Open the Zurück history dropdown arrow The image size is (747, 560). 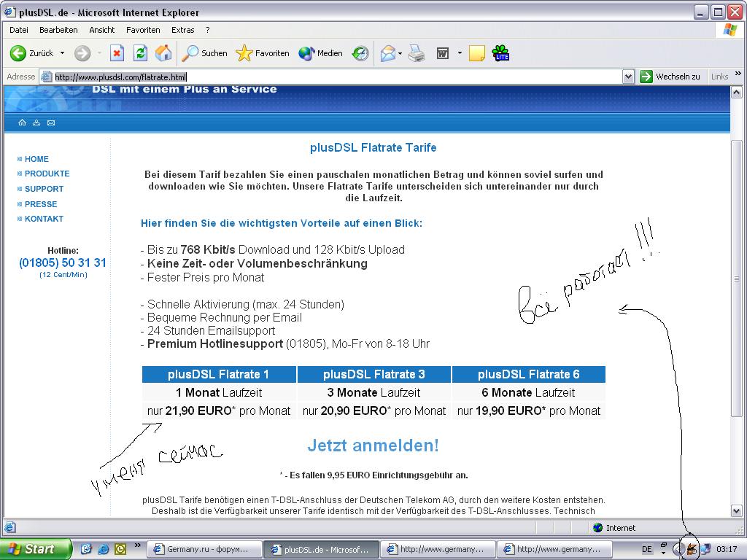pos(63,53)
